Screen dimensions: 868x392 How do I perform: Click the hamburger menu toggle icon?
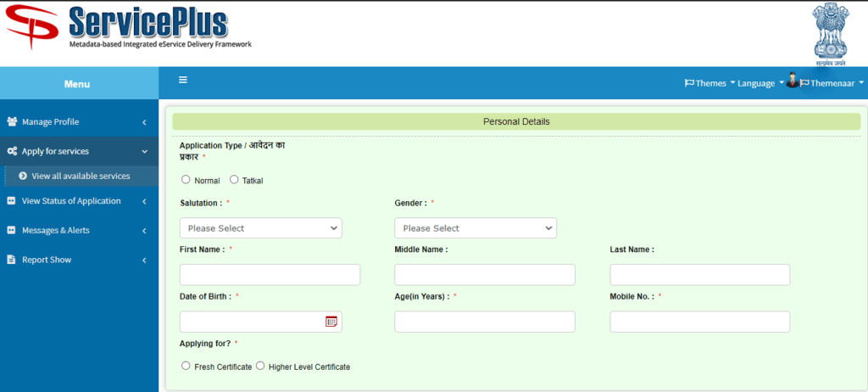point(183,80)
